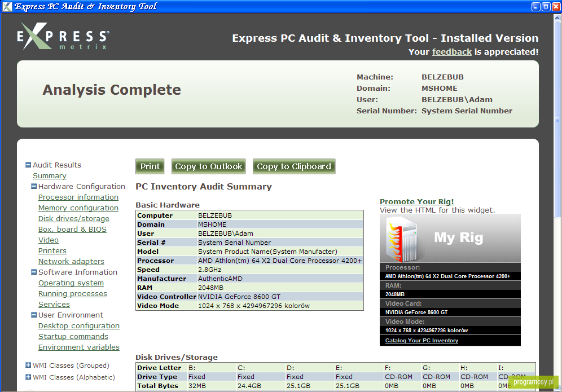This screenshot has height=392, width=562.
Task: Open the Video link
Action: coord(49,240)
